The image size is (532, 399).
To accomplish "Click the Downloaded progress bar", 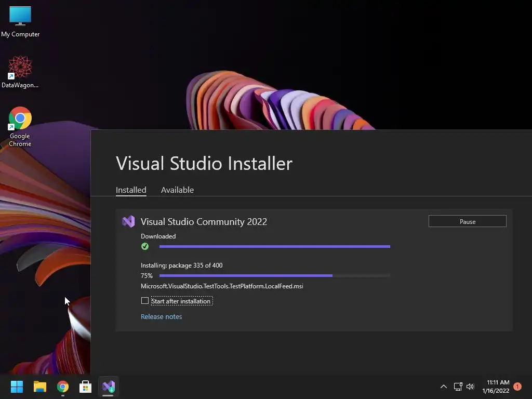I will (275, 247).
